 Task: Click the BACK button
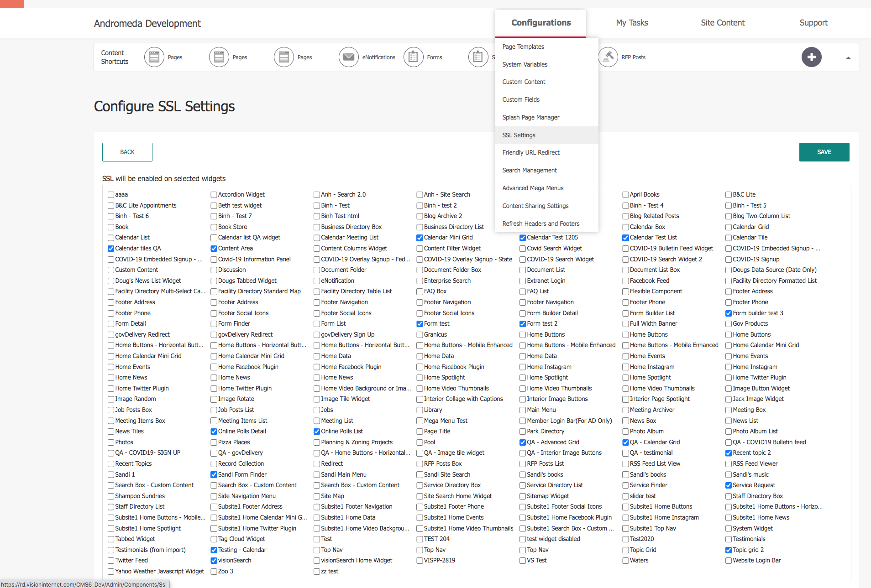[127, 152]
